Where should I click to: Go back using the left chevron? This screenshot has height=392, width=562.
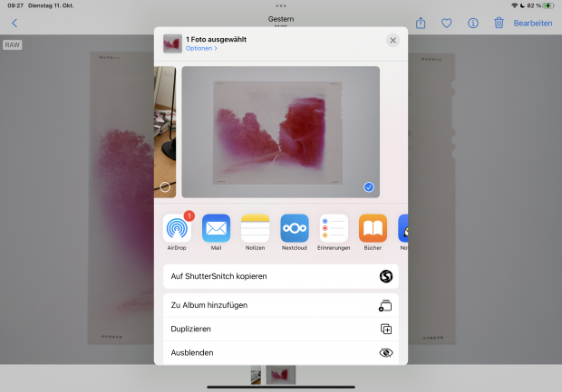click(x=14, y=23)
